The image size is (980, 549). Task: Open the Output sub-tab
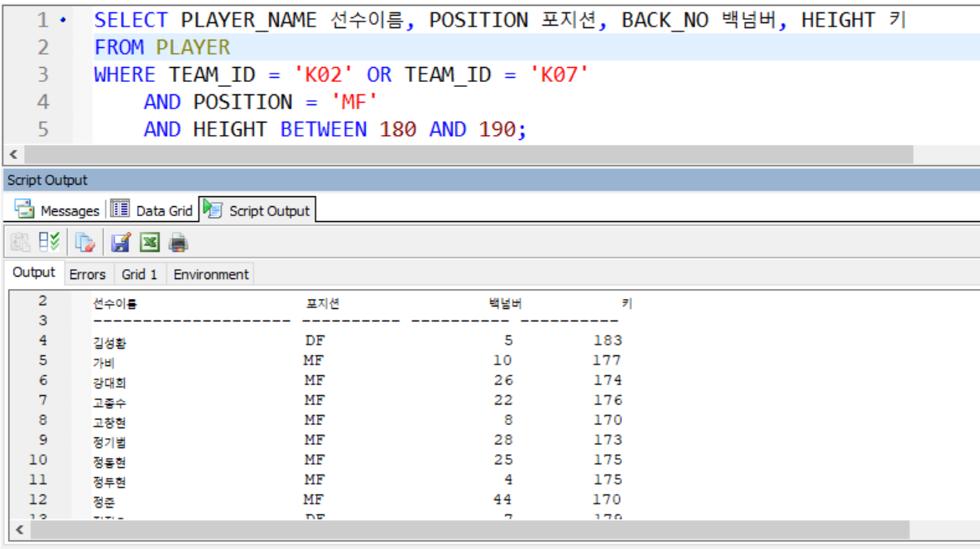click(x=34, y=272)
